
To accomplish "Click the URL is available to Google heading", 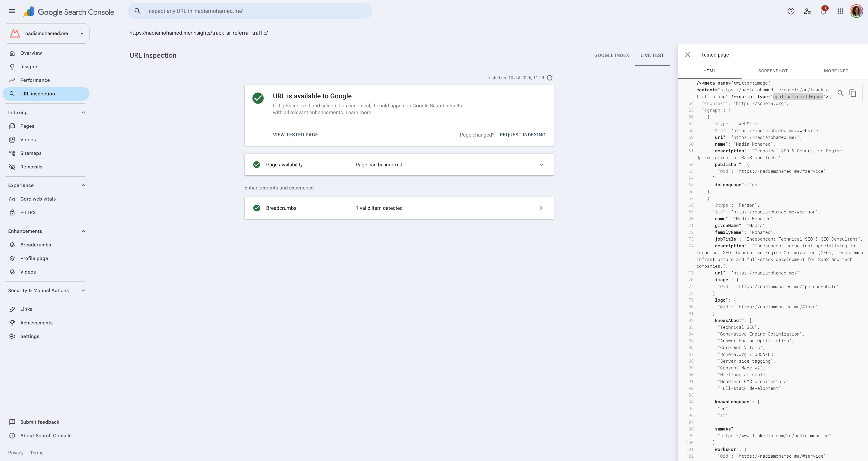I will [x=312, y=96].
